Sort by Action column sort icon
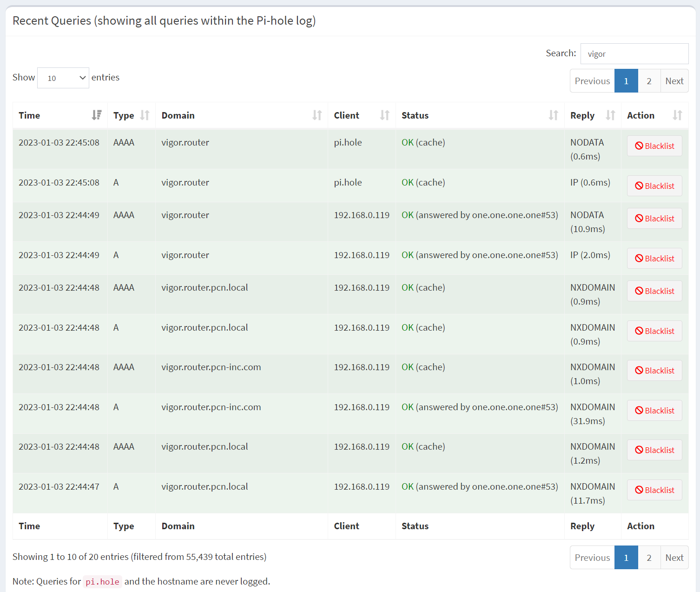Screen dimensions: 700x592 click(678, 115)
